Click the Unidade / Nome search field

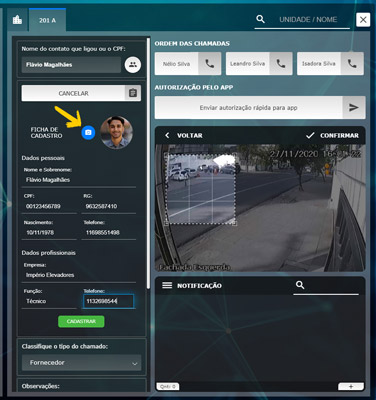tap(308, 19)
